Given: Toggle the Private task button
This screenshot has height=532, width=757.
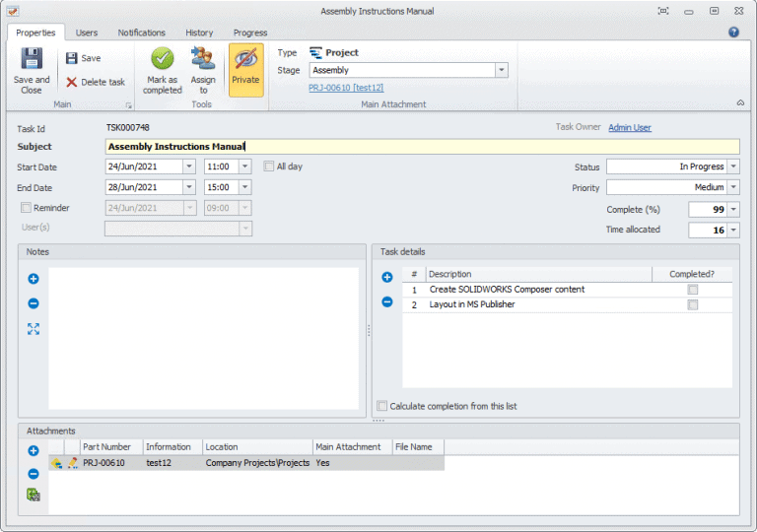Looking at the screenshot, I should 245,59.
